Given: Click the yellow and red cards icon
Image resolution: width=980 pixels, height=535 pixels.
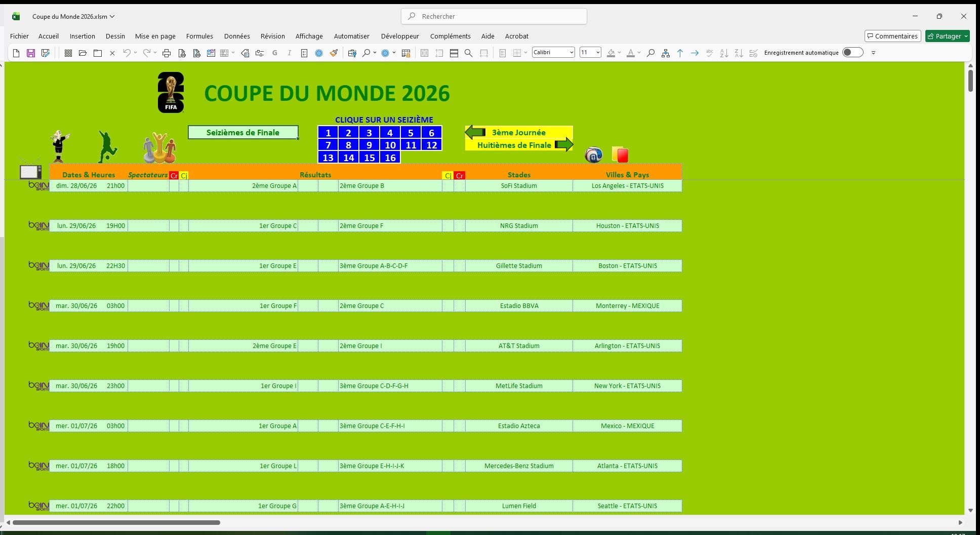Looking at the screenshot, I should point(620,155).
